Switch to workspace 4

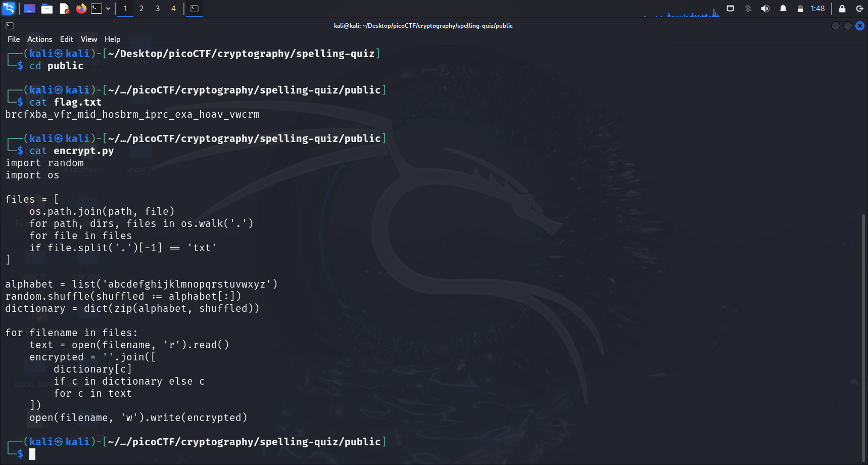173,9
